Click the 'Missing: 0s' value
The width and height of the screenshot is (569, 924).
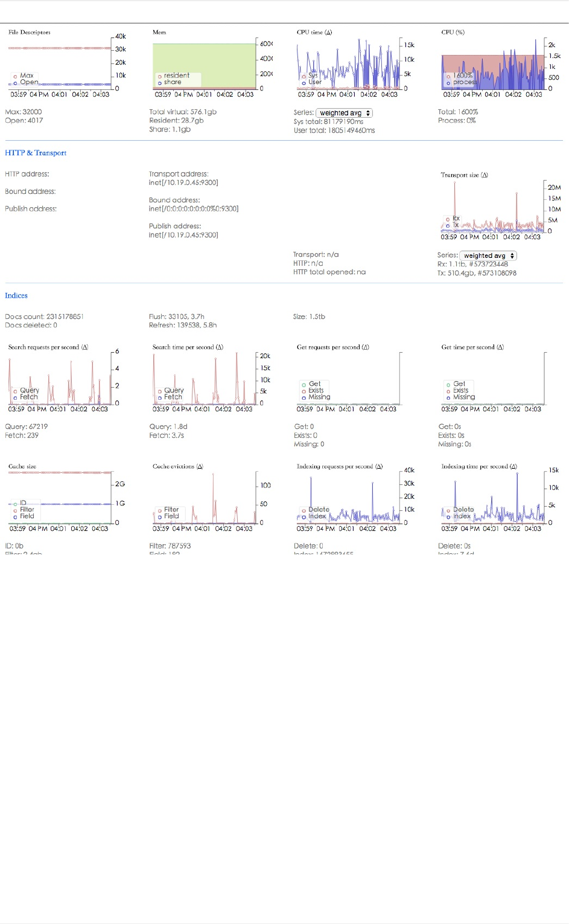[x=454, y=444]
